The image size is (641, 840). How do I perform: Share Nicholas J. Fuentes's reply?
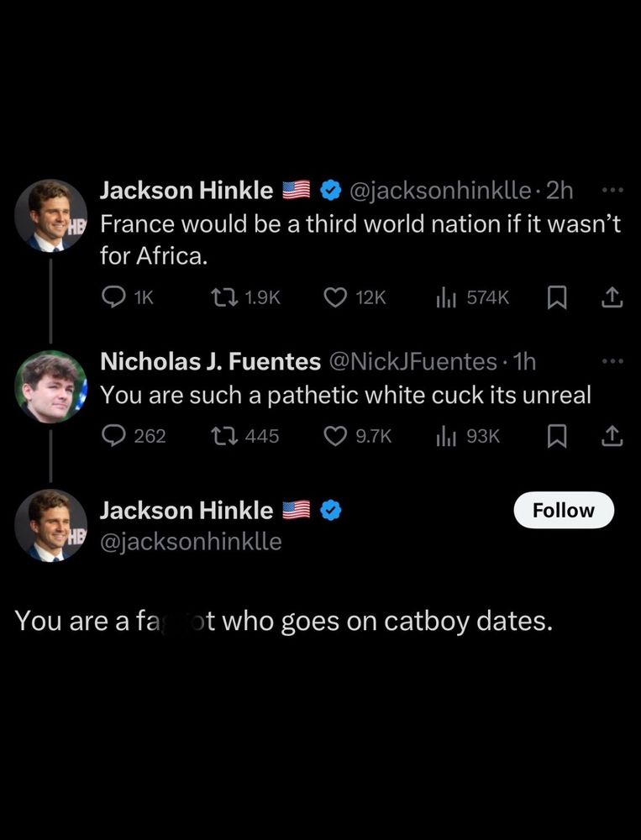pyautogui.click(x=612, y=435)
